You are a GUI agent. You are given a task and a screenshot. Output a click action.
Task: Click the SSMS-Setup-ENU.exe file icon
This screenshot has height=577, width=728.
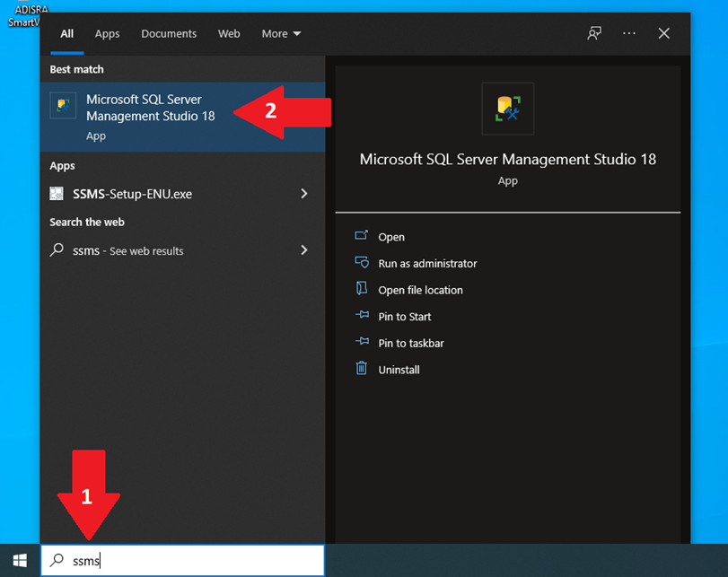tap(57, 194)
